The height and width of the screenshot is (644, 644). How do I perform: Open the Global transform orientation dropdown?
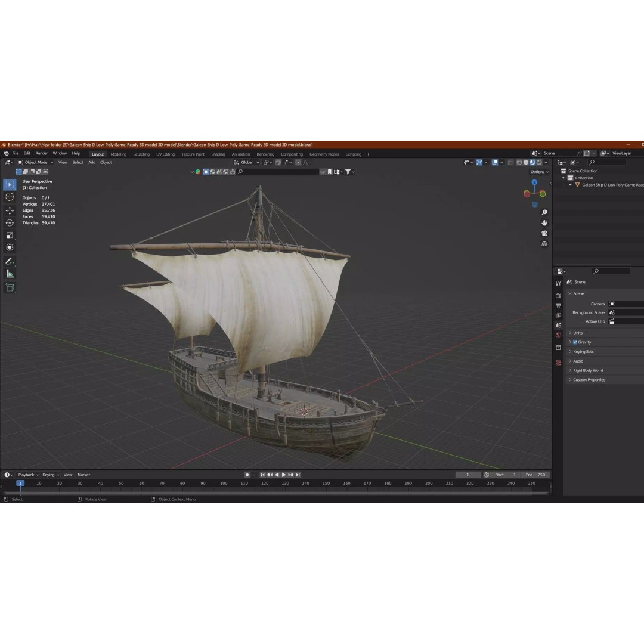[246, 162]
